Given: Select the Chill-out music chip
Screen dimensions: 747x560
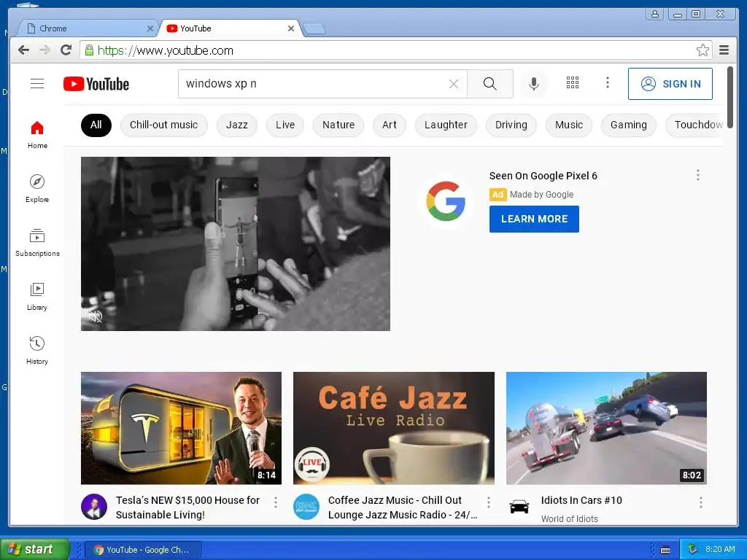Looking at the screenshot, I should (164, 125).
